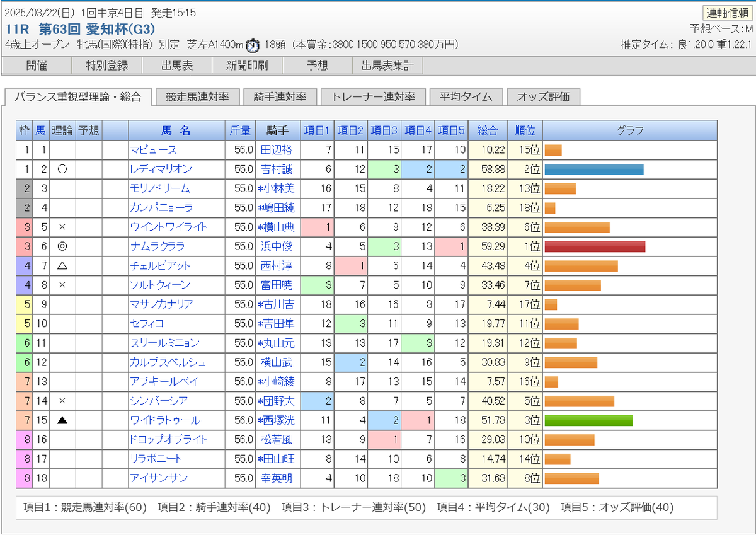Image resolution: width=756 pixels, height=535 pixels.
Task: Click the ▲ mark for ワイドラトゥール
Action: 62,420
